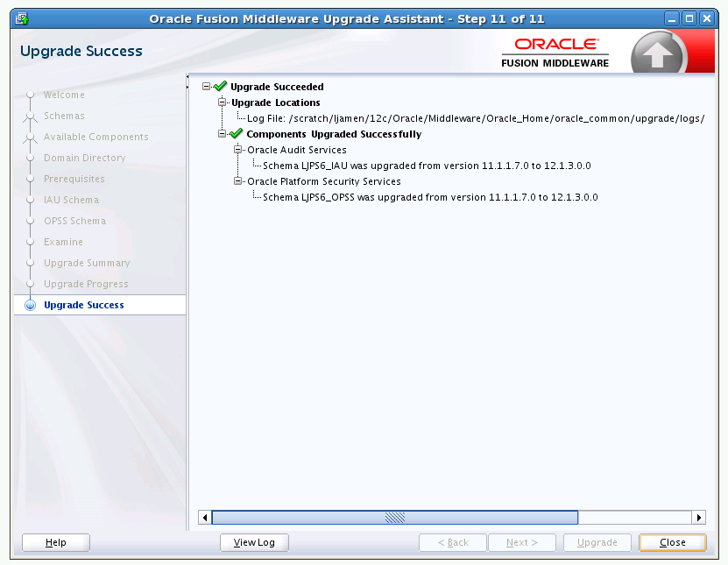Collapse the Oracle Audit Services node
This screenshot has width=728, height=565.
tap(237, 150)
